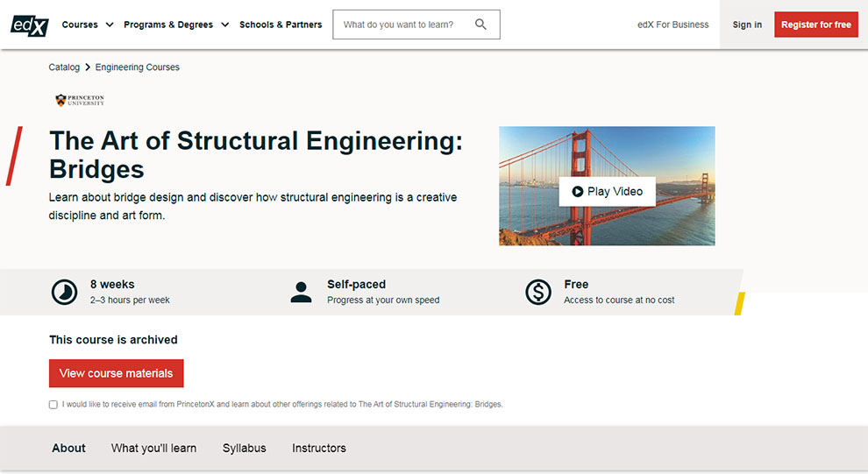Click the '8 weeks' text

(112, 284)
